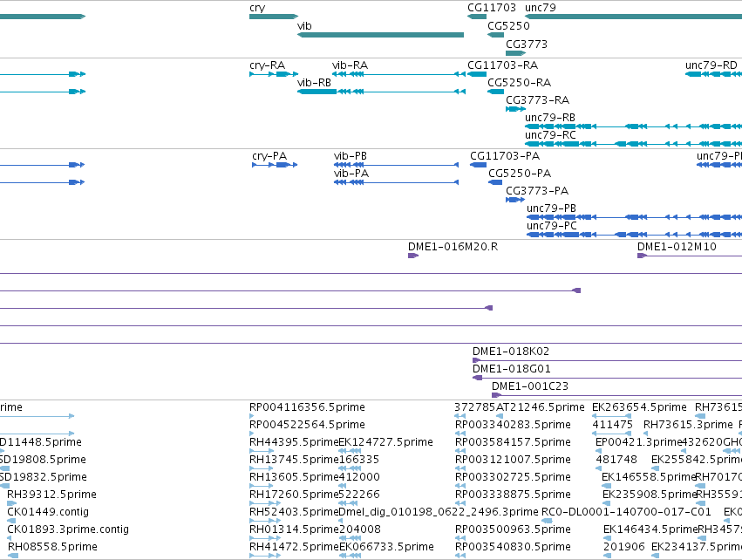Image resolution: width=742 pixels, height=560 pixels.
Task: Open the RP003121007.5prime EST label
Action: tap(513, 460)
